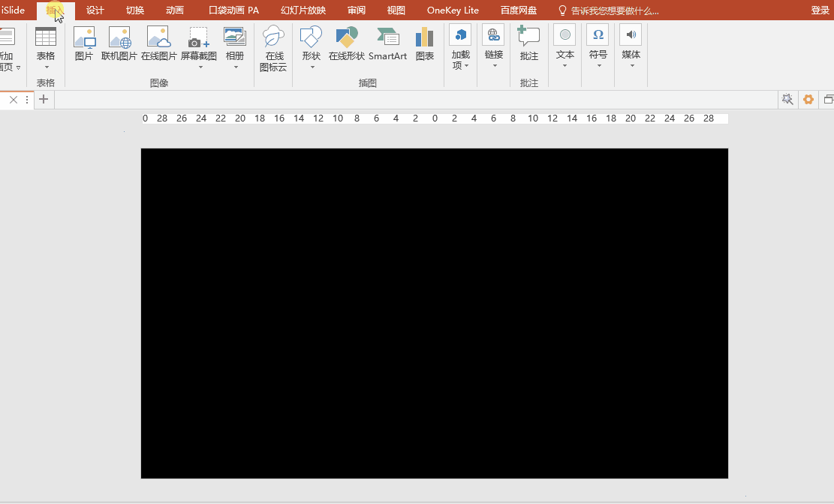
Task: Click the magic wand icon near tab bar
Action: 787,99
